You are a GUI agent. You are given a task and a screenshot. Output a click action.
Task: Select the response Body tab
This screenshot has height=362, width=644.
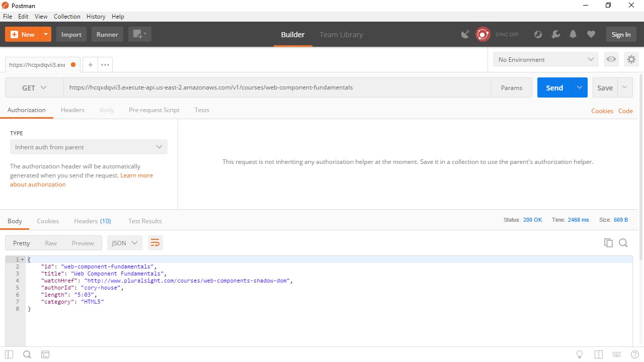15,221
